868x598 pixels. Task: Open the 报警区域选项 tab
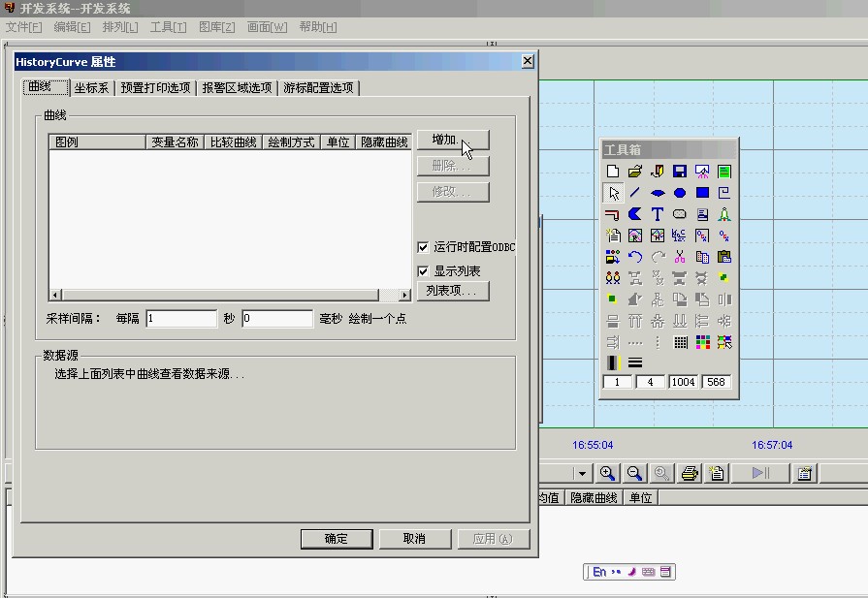coord(237,88)
